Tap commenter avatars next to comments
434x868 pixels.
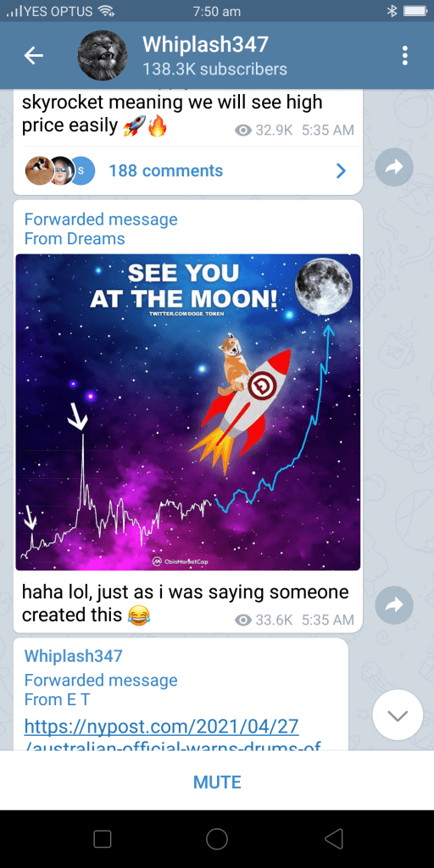point(60,170)
